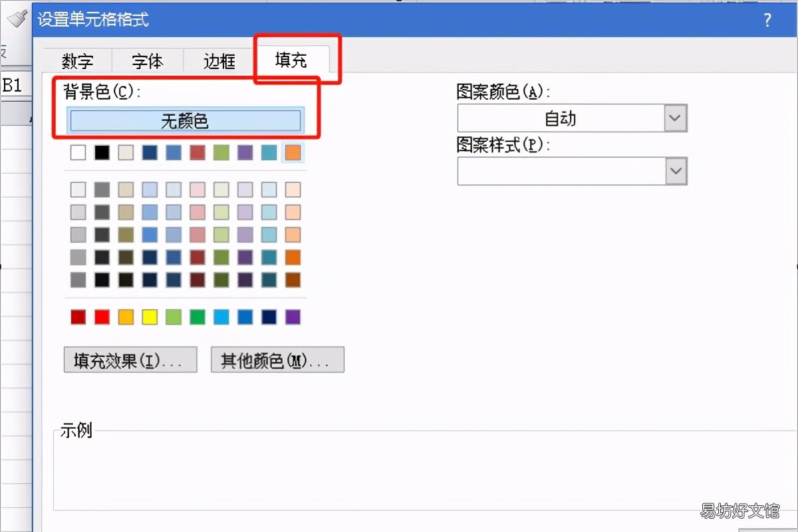Click the 其他颜色(M)... button
Image resolution: width=798 pixels, height=532 pixels.
pos(277,360)
